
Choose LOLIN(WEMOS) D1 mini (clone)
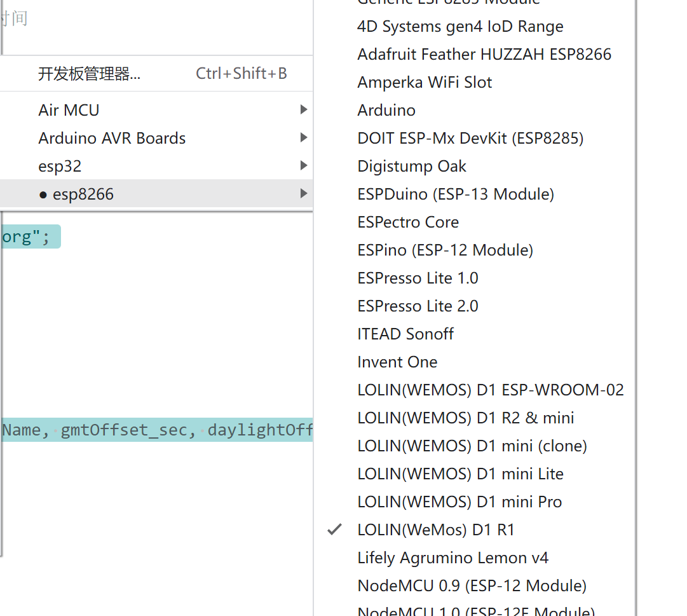click(x=475, y=446)
